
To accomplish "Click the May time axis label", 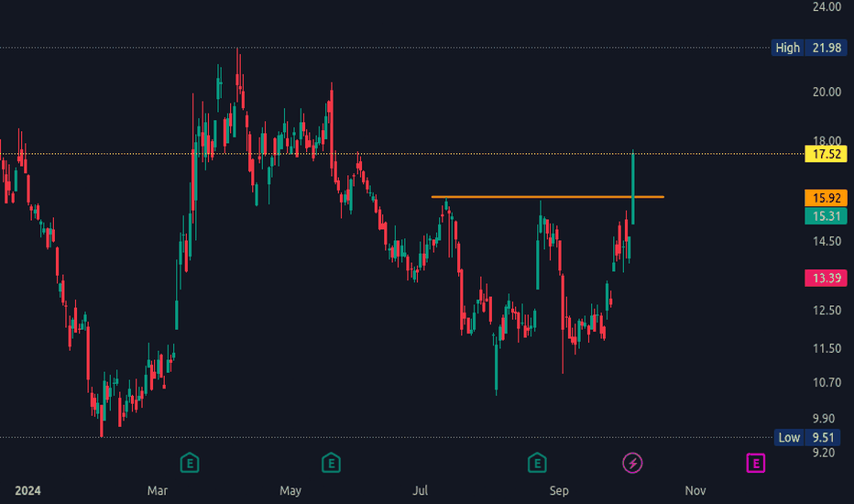I will [290, 490].
